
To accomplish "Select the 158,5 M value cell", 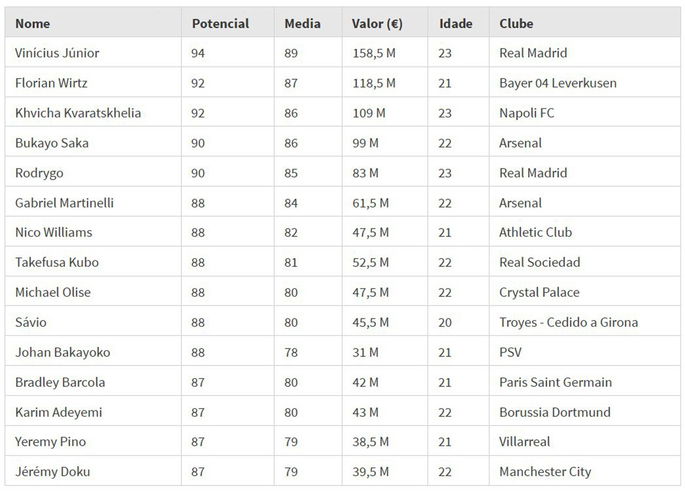I will pos(374,53).
